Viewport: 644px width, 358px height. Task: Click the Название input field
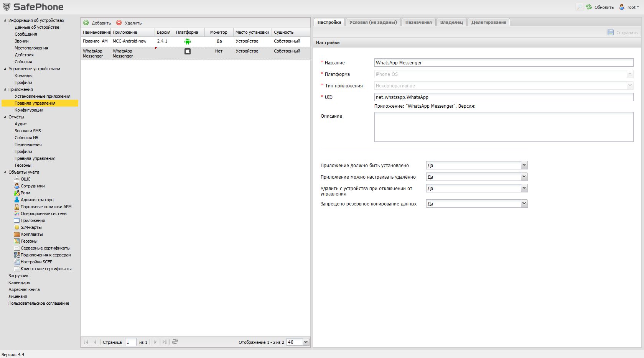[504, 62]
